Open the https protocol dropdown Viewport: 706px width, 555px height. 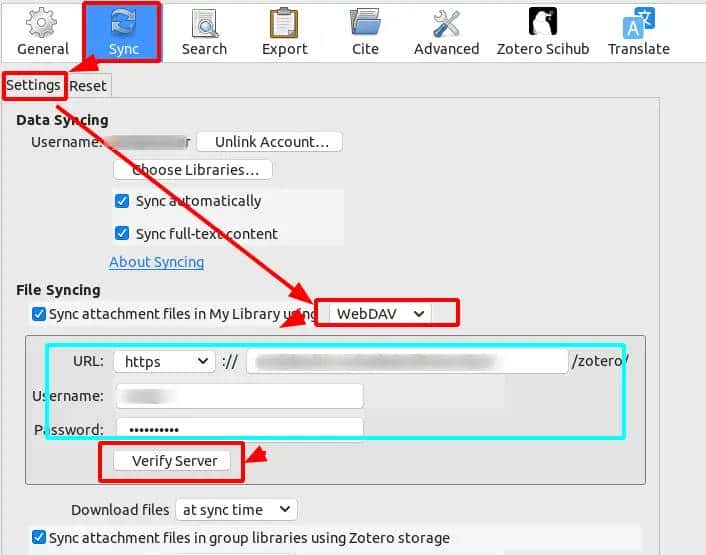tap(164, 360)
